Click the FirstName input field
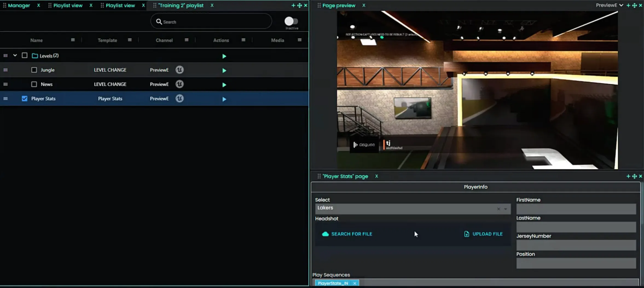The image size is (644, 288). pyautogui.click(x=576, y=209)
